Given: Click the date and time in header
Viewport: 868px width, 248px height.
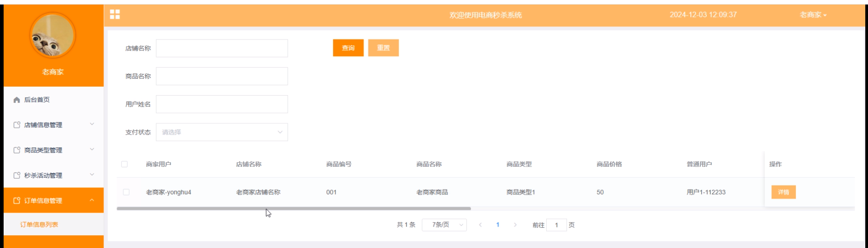Looking at the screenshot, I should pos(703,15).
